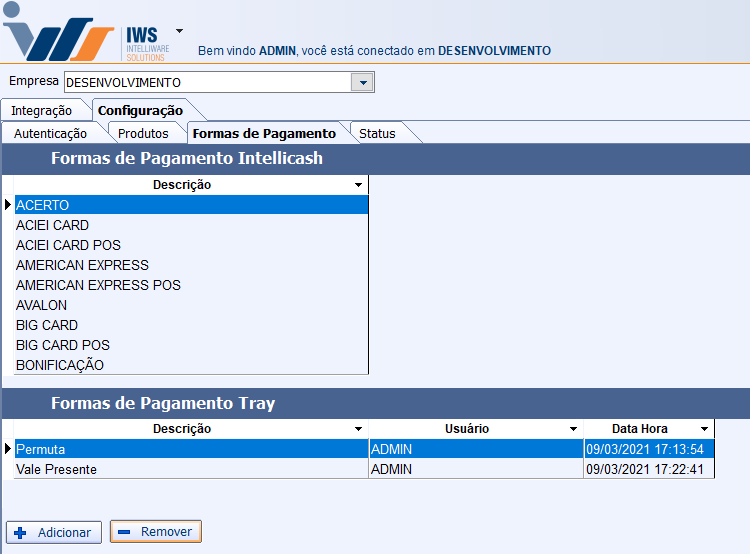Select the ACERTO row

coord(191,205)
